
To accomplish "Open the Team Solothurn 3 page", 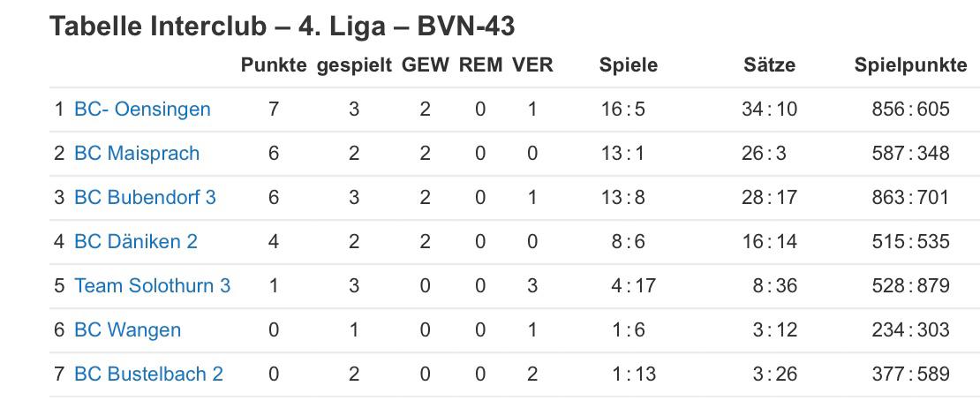I will pyautogui.click(x=153, y=286).
